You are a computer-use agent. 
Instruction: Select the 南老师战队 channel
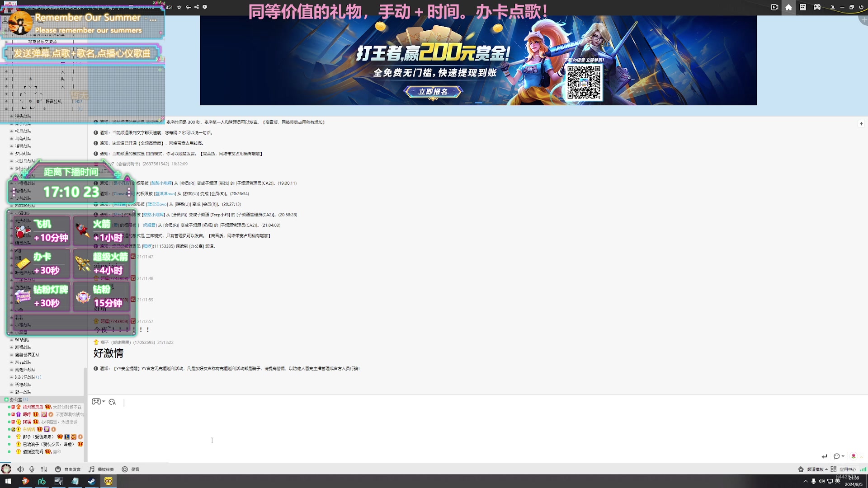[25, 370]
